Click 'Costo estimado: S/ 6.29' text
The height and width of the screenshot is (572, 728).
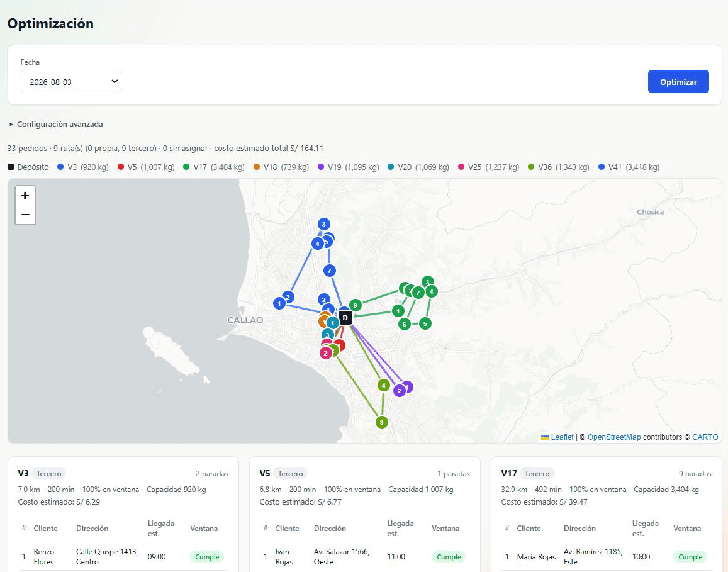point(59,502)
